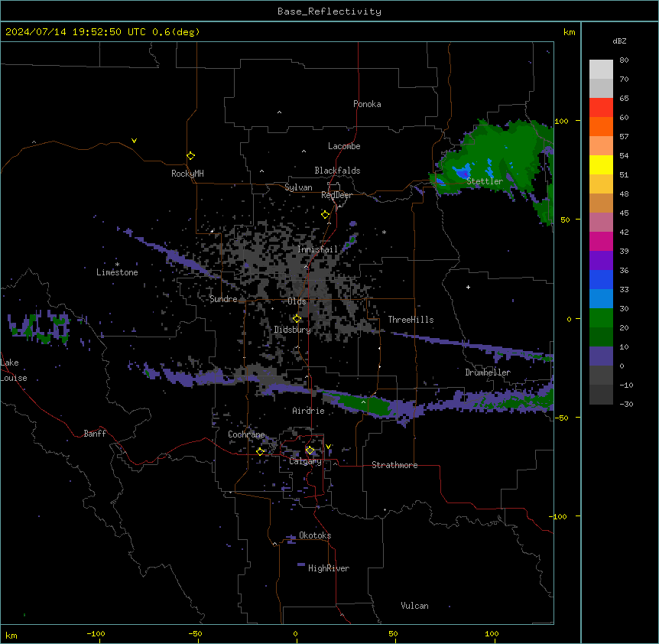Click the Banff label
This screenshot has height=644, width=659.
(x=95, y=434)
